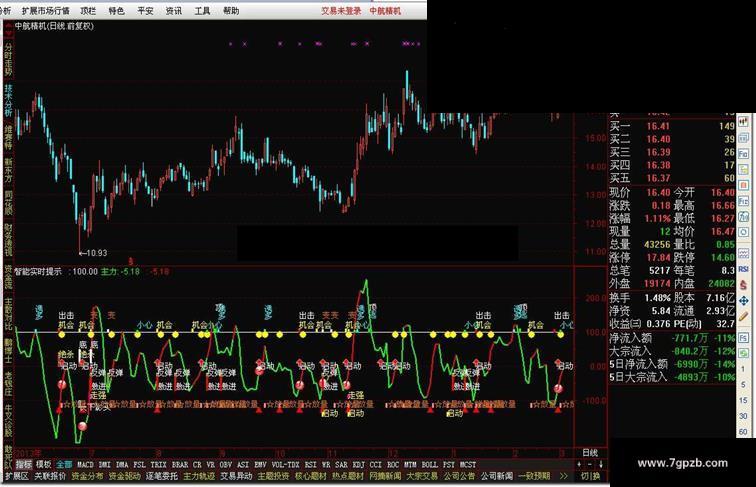Click the 日线 period label
This screenshot has width=756, height=487.
tap(590, 453)
